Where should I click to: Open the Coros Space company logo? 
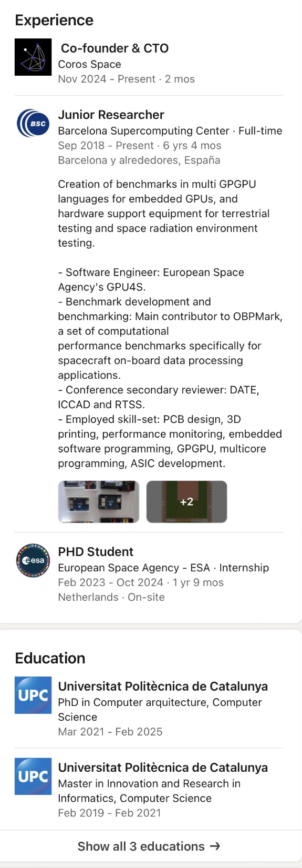click(33, 57)
